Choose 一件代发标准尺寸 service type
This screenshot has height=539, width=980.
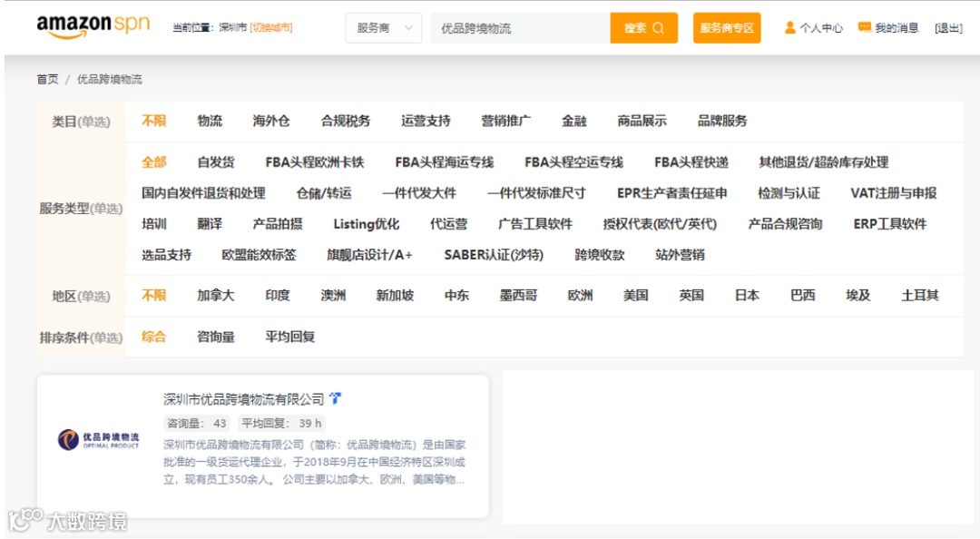537,193
